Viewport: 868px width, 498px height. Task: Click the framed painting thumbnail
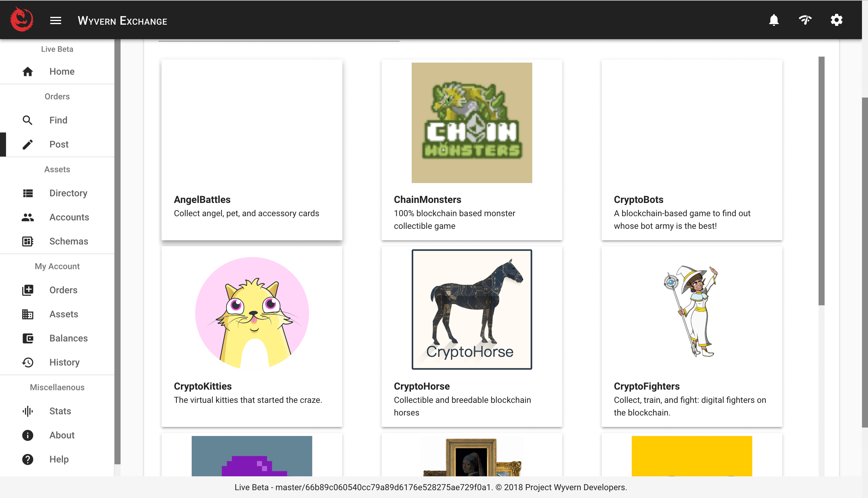[x=472, y=457]
